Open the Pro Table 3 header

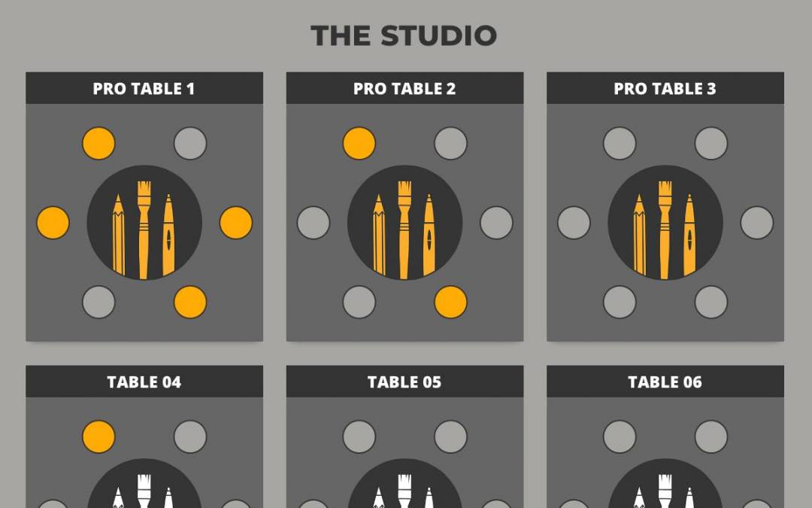point(665,88)
